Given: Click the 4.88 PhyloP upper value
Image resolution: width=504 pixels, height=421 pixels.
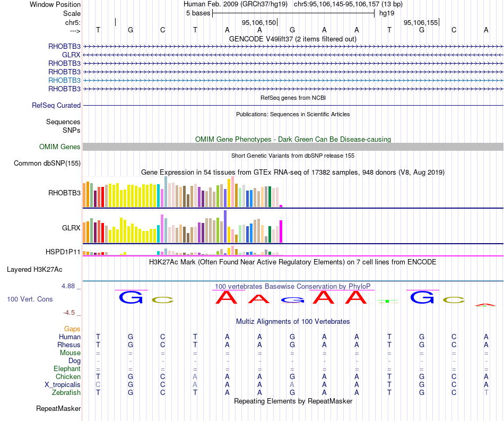Looking at the screenshot, I should [x=68, y=286].
